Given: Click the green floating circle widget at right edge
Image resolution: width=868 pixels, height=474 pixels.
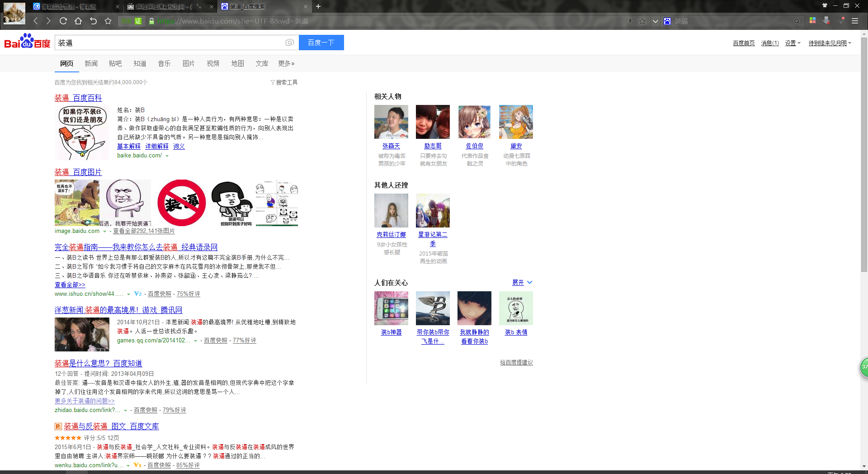Looking at the screenshot, I should [x=863, y=367].
